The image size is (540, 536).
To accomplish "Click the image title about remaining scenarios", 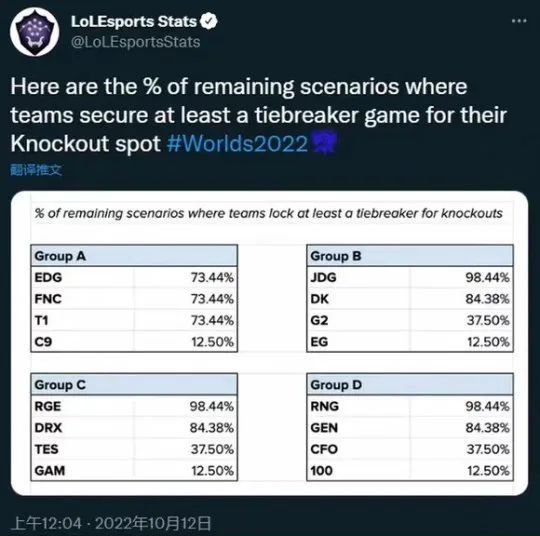I will point(269,213).
